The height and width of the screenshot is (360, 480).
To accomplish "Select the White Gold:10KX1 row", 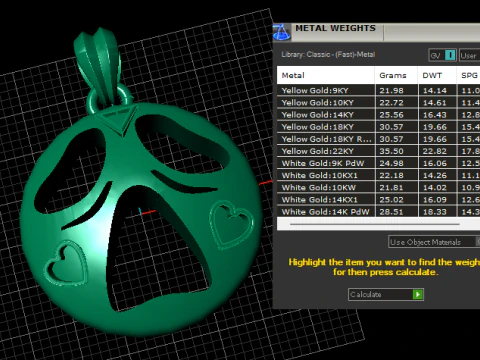I will click(x=378, y=175).
